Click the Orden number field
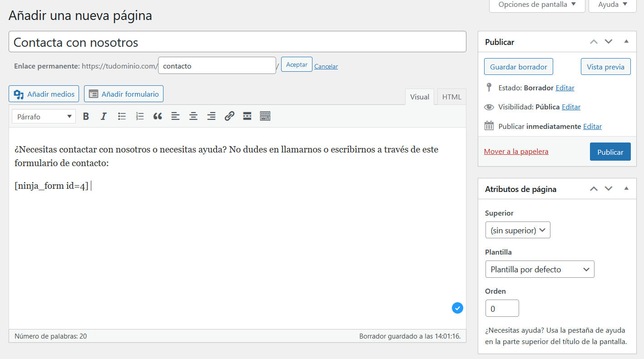The height and width of the screenshot is (359, 644). 502,308
